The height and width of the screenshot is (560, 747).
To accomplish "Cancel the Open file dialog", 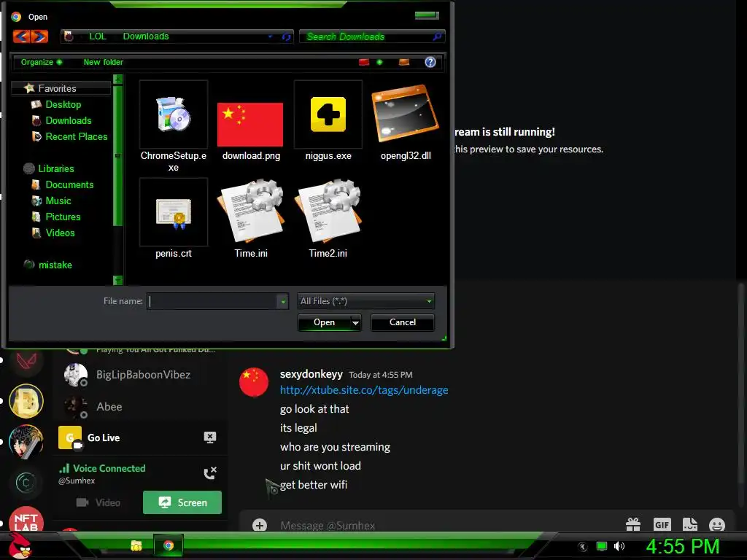I will tap(403, 322).
